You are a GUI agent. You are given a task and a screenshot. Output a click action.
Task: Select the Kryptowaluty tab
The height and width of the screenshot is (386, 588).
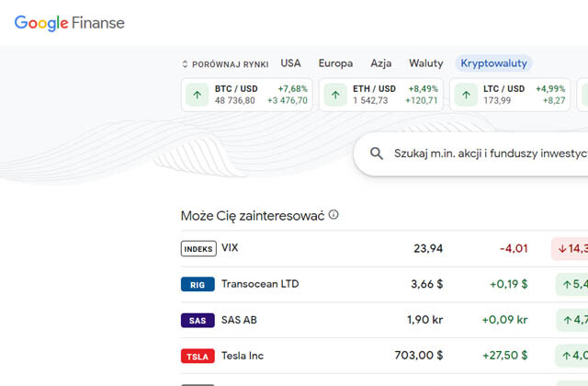click(x=494, y=63)
